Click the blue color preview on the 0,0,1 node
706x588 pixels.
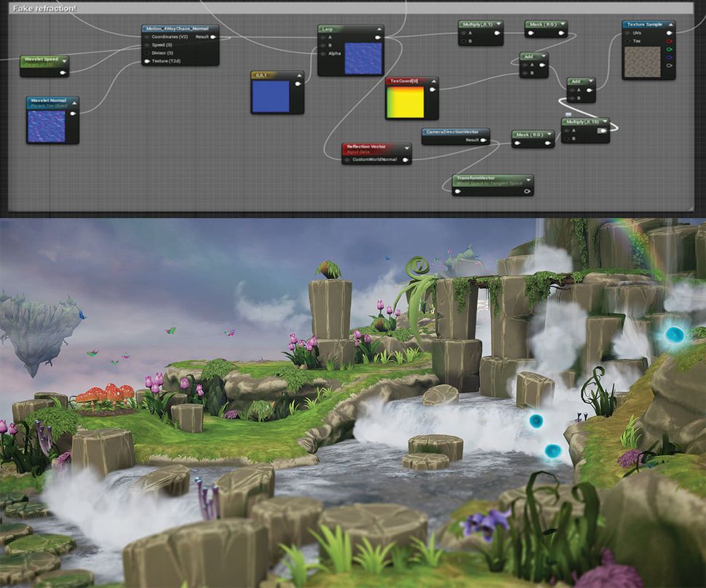click(271, 97)
